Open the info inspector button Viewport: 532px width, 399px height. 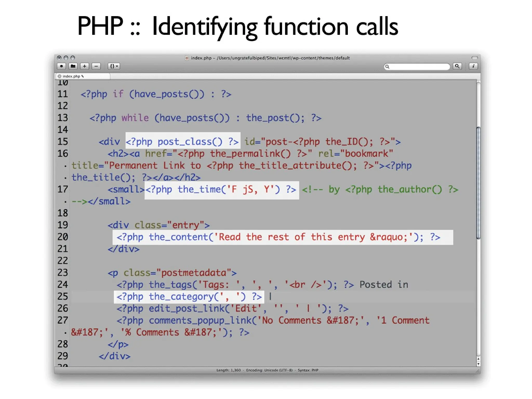(473, 66)
